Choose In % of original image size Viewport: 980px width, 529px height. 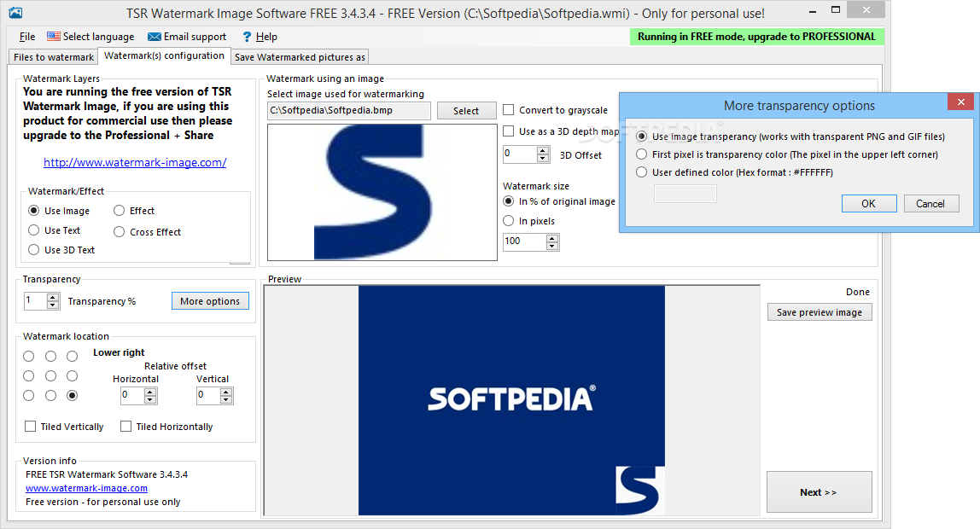(x=509, y=201)
